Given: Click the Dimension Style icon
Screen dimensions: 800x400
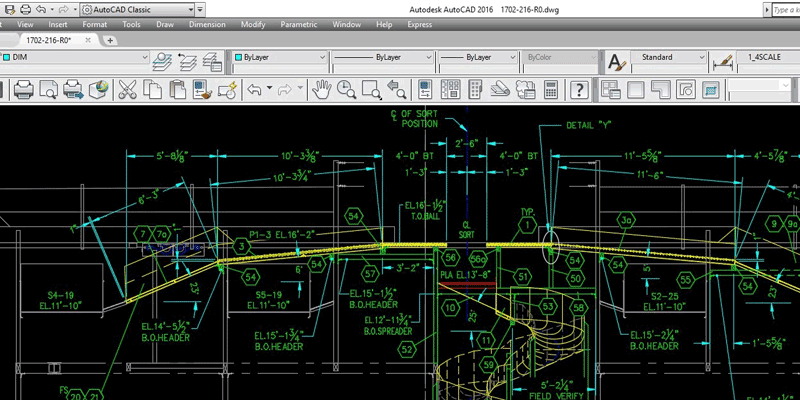Looking at the screenshot, I should [x=724, y=60].
